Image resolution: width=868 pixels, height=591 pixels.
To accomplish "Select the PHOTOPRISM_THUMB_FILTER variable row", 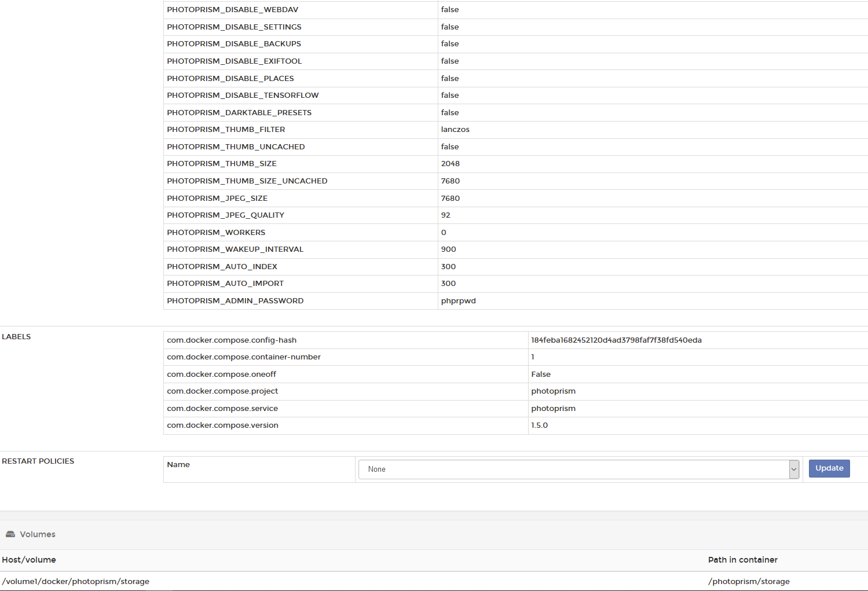I will [x=226, y=129].
